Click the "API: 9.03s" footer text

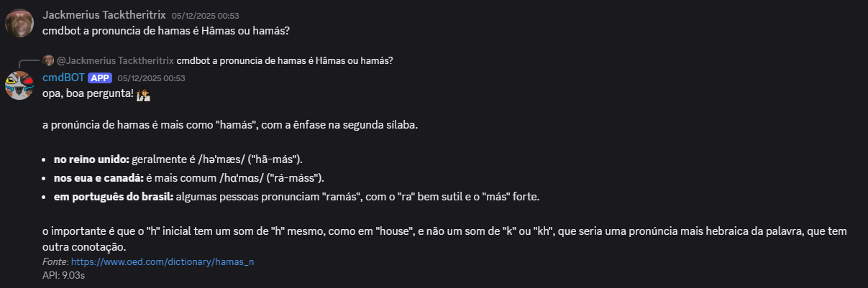[x=64, y=274]
